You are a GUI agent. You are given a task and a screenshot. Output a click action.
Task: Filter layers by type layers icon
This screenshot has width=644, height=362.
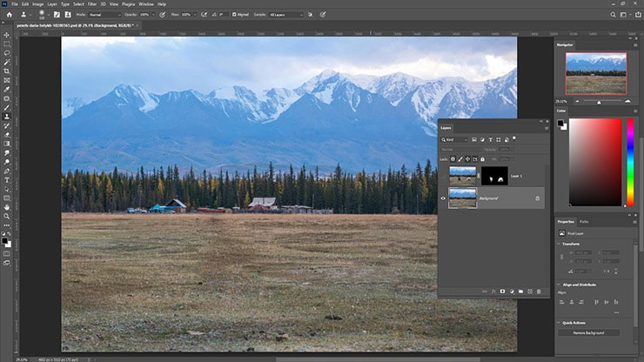[x=490, y=140]
